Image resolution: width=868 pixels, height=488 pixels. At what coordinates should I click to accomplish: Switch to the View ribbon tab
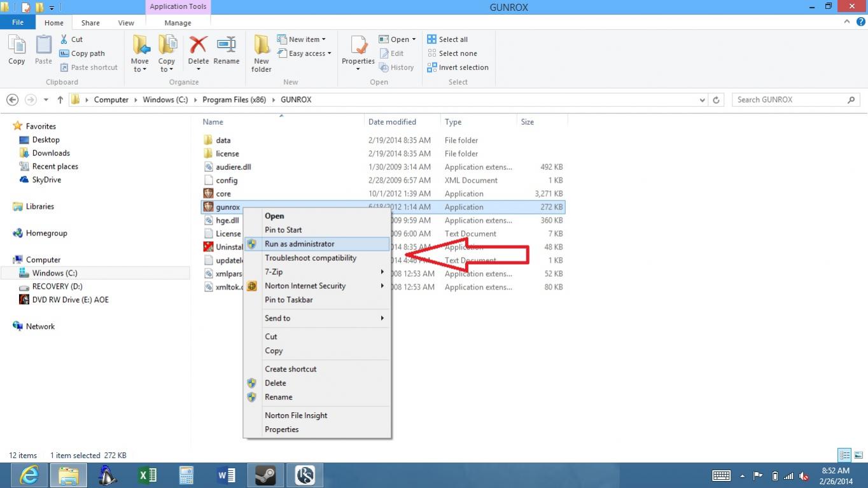tap(125, 23)
